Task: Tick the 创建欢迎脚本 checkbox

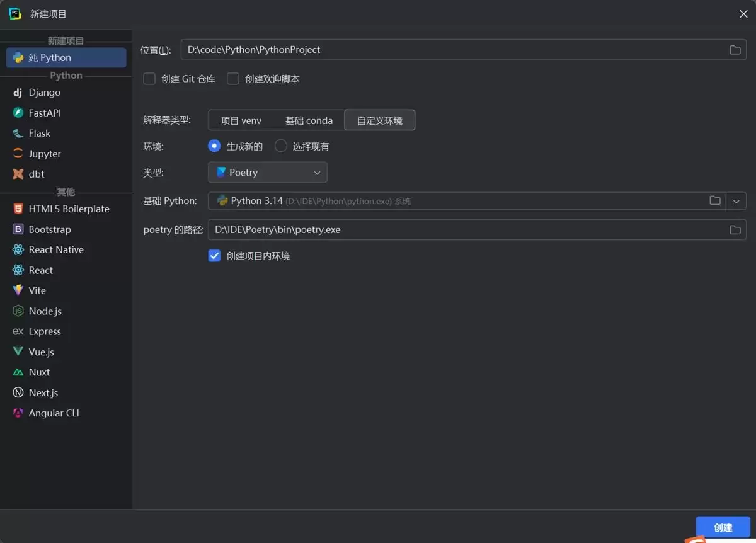Action: pos(233,79)
